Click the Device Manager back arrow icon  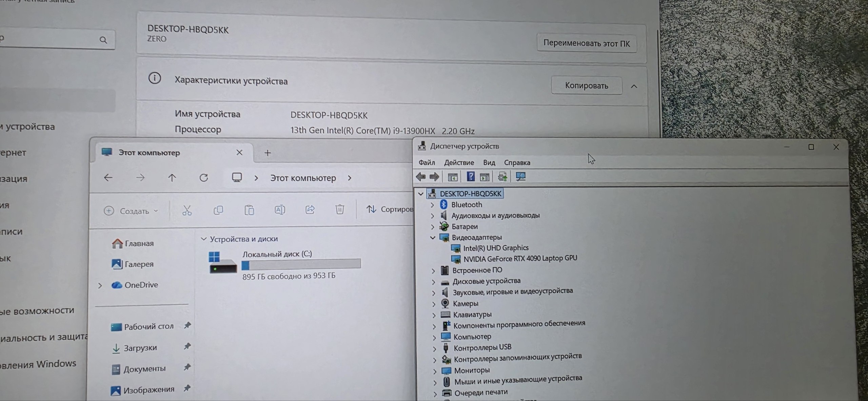coord(421,177)
